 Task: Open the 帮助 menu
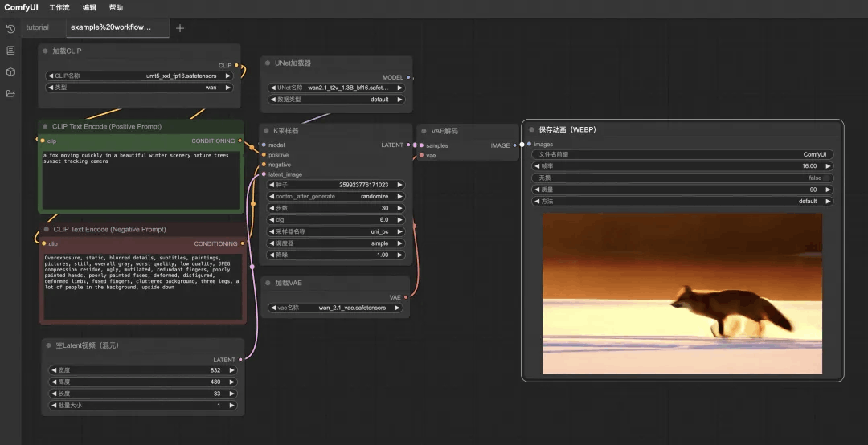click(116, 8)
